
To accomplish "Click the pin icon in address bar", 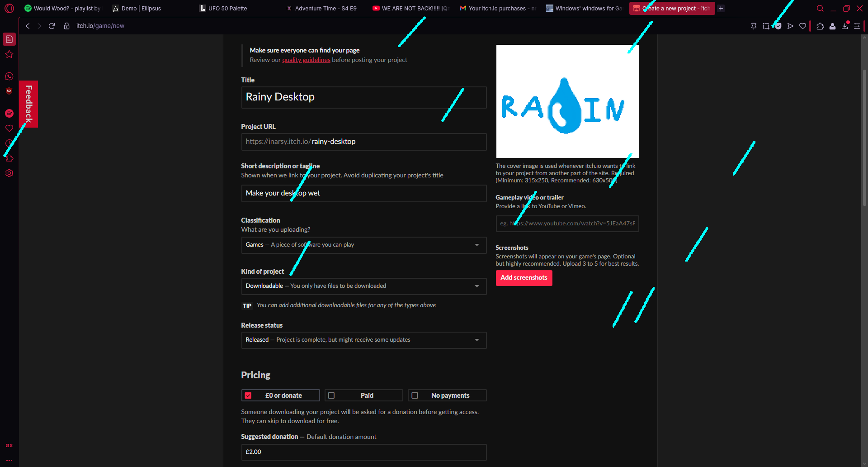I will point(754,26).
